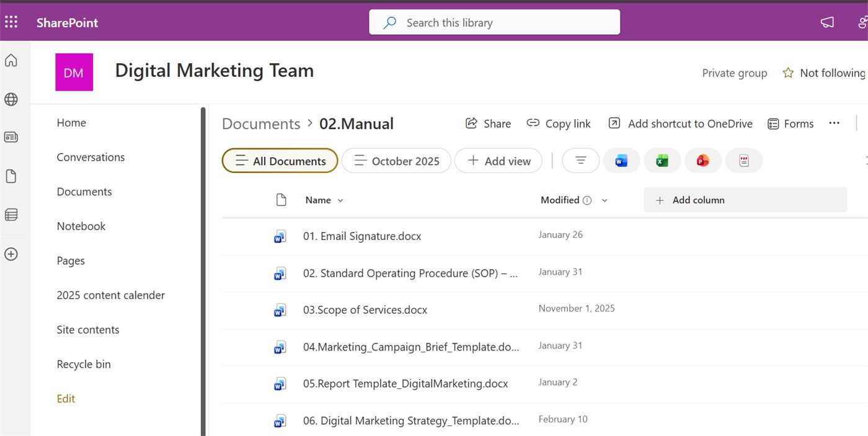Viewport: 868px width, 436px height.
Task: Click Copy link
Action: [x=559, y=123]
